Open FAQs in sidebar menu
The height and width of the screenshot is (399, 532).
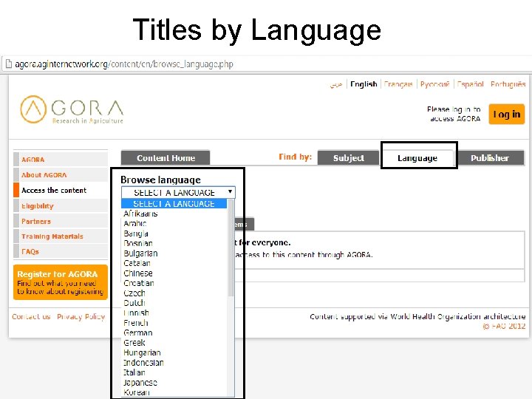(x=61, y=251)
